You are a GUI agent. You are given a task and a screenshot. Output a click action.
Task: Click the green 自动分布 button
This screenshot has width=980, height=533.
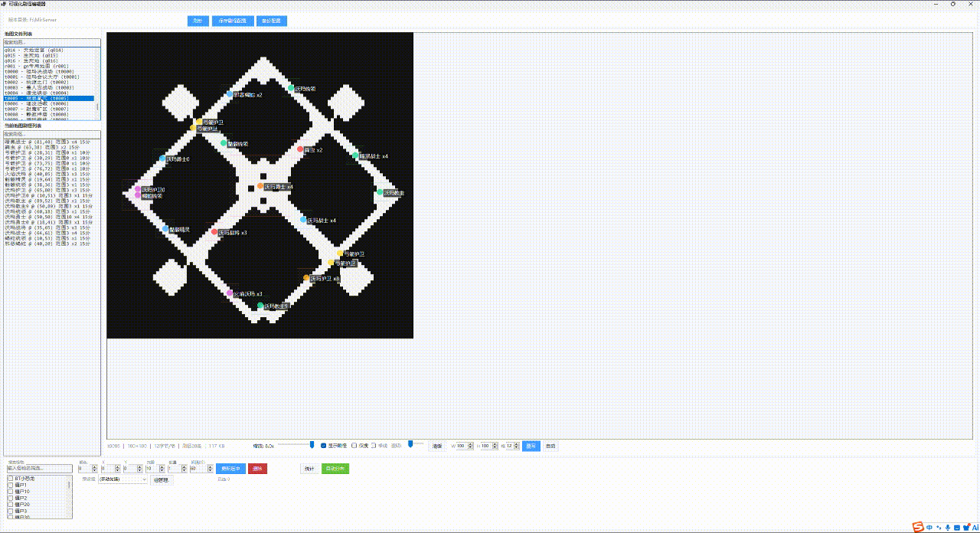pos(335,469)
